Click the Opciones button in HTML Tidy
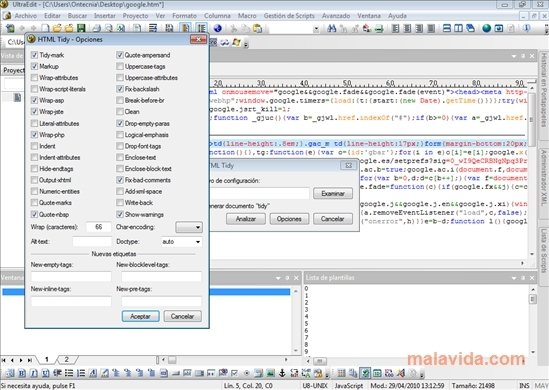 tap(289, 219)
